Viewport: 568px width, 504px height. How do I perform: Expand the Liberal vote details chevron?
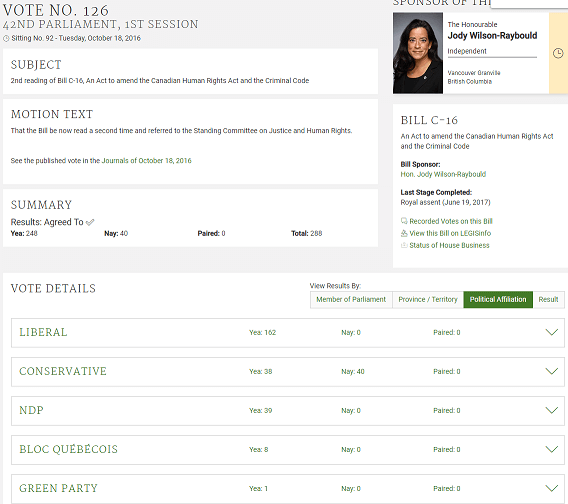point(551,332)
